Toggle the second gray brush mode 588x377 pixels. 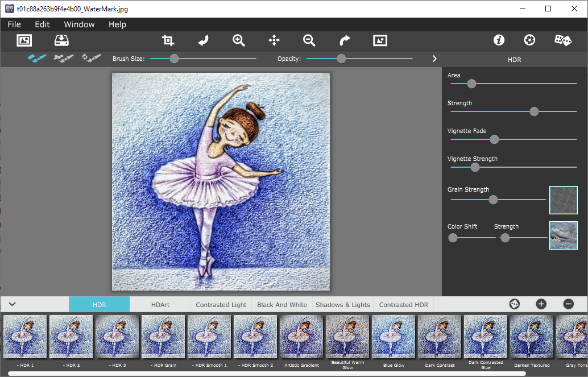click(x=64, y=59)
